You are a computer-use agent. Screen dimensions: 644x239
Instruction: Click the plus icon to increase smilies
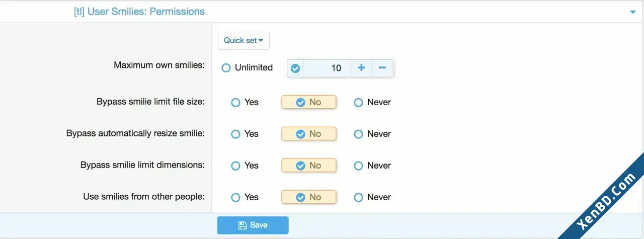(361, 68)
